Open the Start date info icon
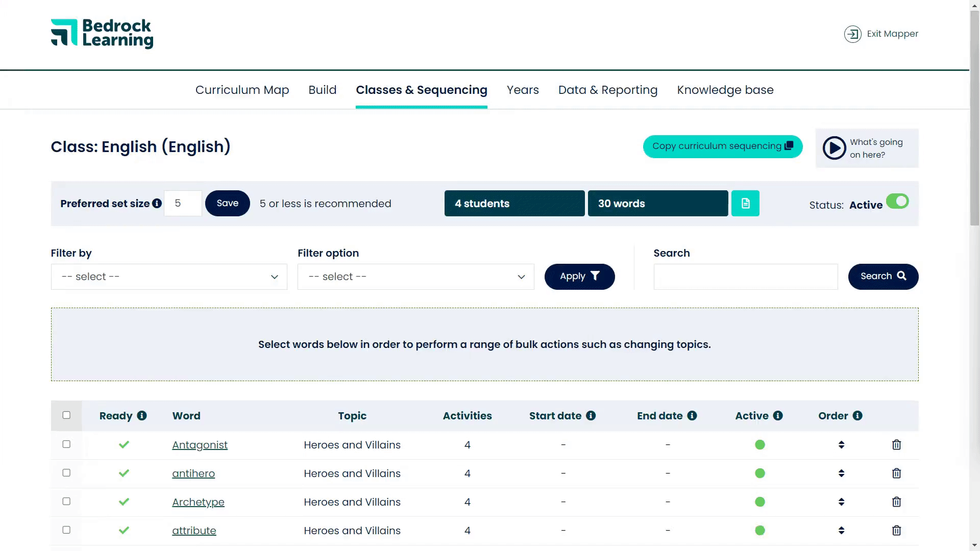The width and height of the screenshot is (980, 551). [591, 416]
